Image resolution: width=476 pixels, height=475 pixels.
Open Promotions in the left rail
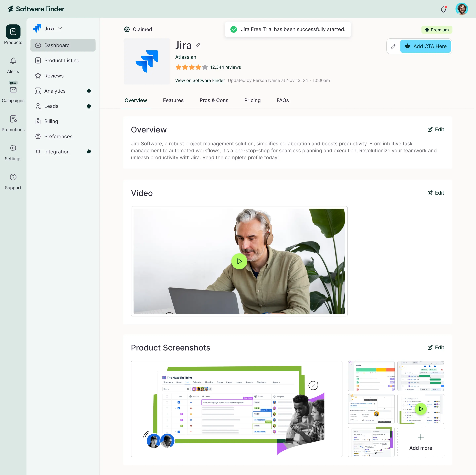[x=13, y=124]
